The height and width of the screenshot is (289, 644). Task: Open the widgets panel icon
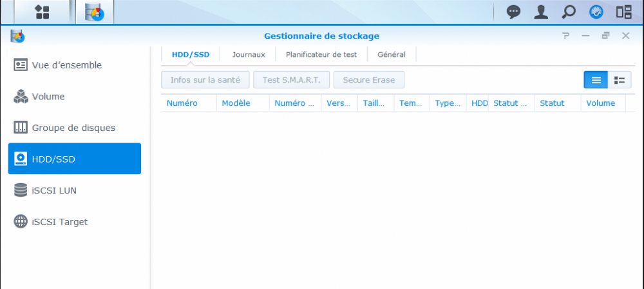[623, 12]
